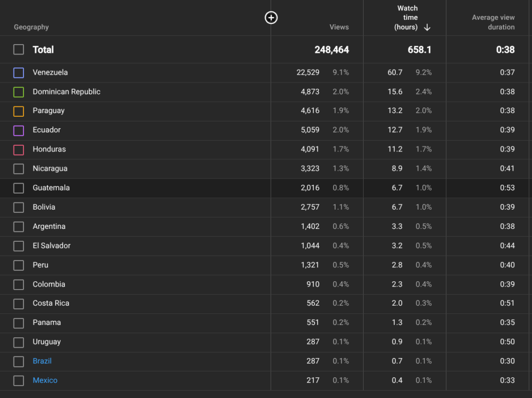The image size is (532, 398).
Task: Uncheck the blue Venezuela checkbox
Action: tap(19, 73)
